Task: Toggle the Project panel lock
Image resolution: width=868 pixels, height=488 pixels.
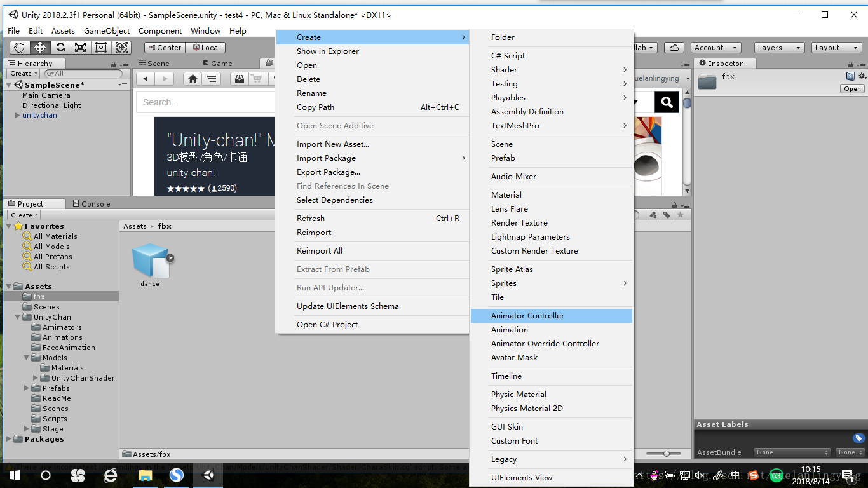Action: (x=674, y=204)
